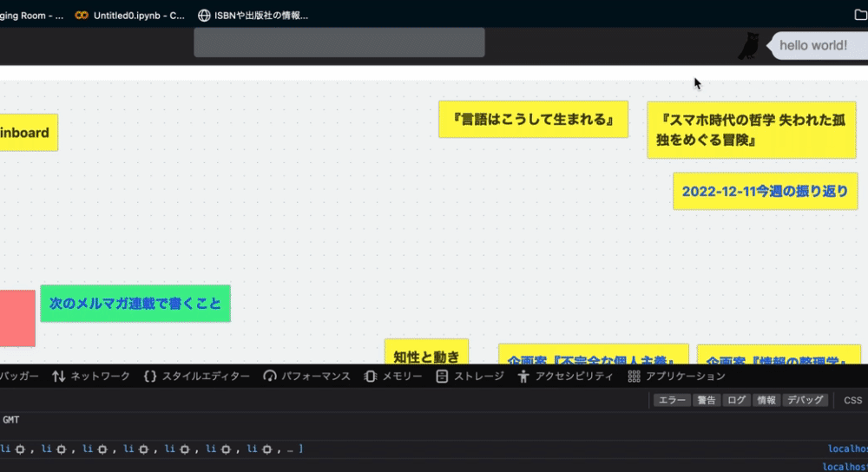
Task: Click the owl mascot icon
Action: click(749, 46)
